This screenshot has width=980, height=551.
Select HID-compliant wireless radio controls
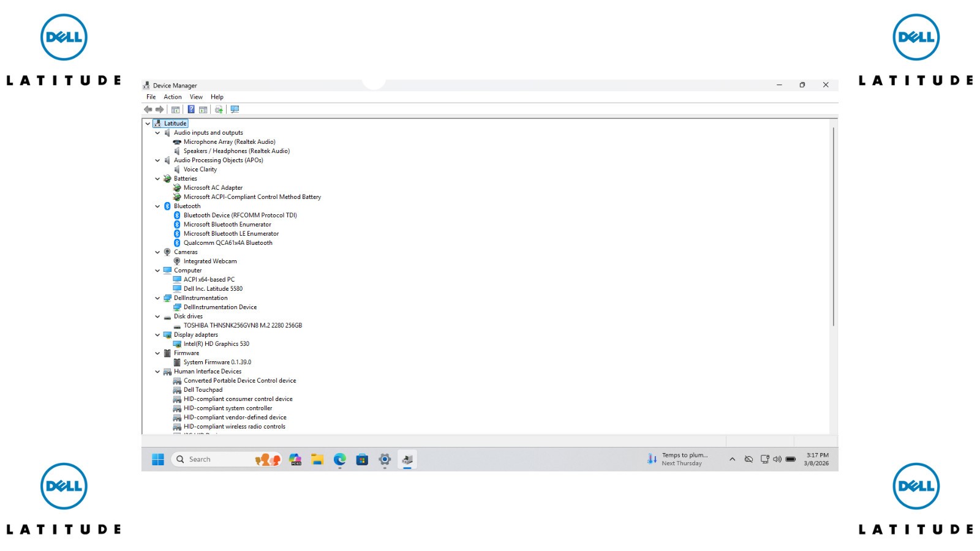pyautogui.click(x=235, y=427)
